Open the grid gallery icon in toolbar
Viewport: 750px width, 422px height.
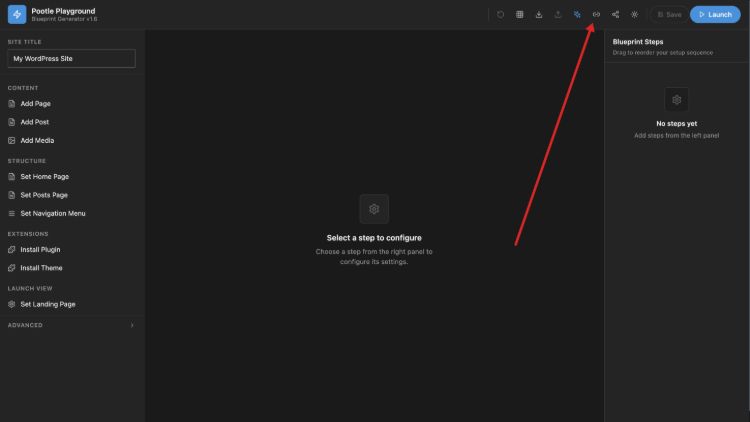pos(519,14)
